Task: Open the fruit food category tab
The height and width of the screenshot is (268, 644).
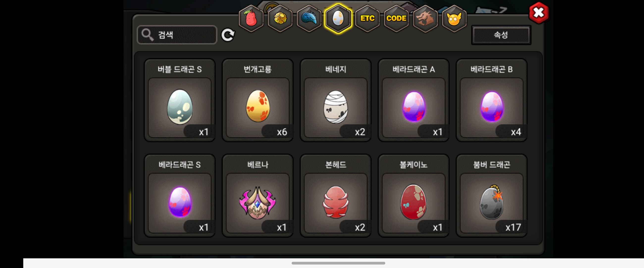Action: click(x=251, y=19)
